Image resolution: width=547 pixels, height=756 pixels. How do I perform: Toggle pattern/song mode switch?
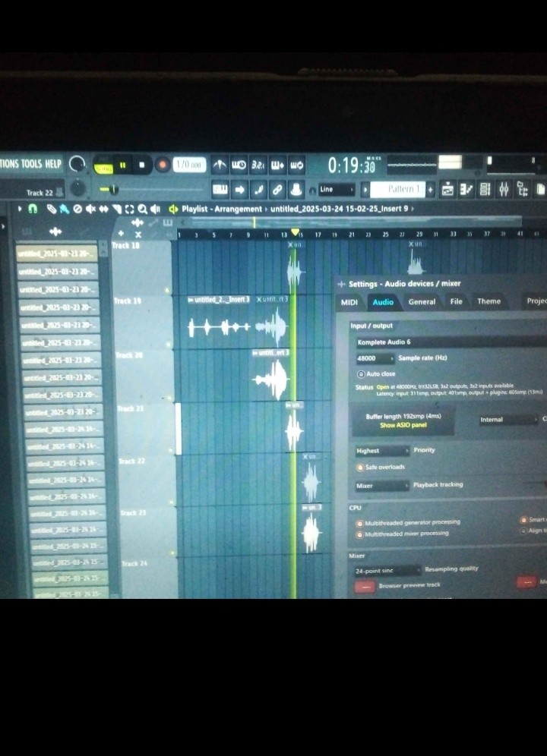[103, 165]
